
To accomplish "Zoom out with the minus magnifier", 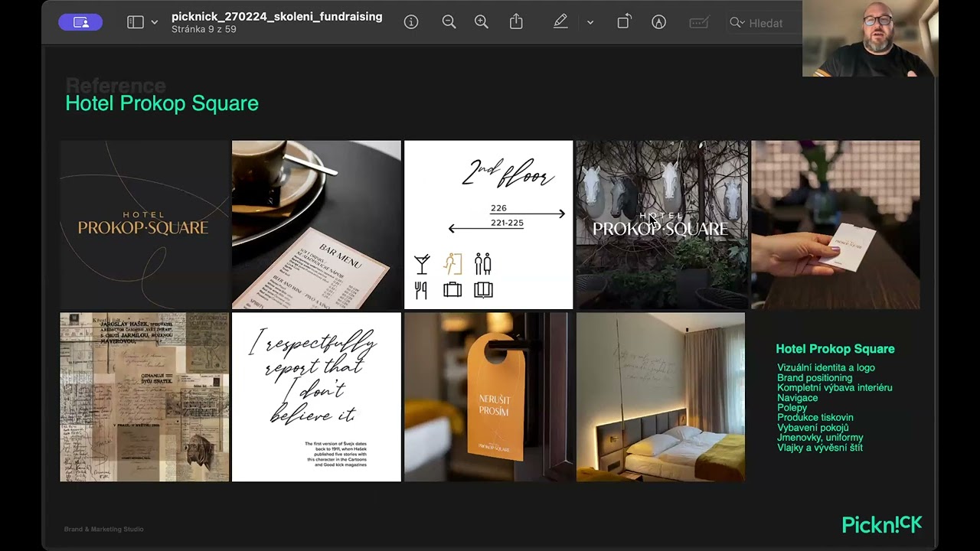I will [x=449, y=22].
